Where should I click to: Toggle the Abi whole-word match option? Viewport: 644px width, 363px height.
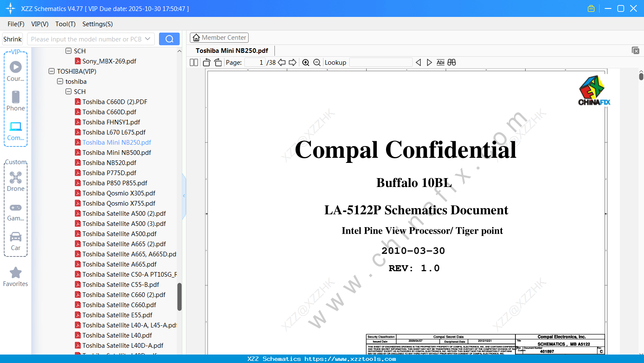pyautogui.click(x=440, y=63)
